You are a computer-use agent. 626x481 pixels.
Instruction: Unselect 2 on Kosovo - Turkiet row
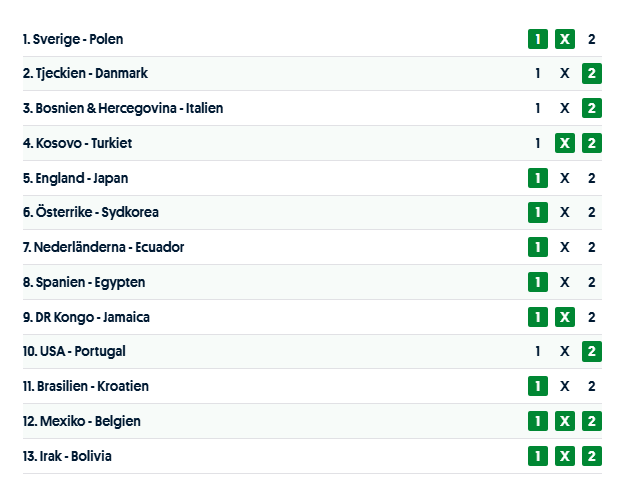pyautogui.click(x=592, y=143)
